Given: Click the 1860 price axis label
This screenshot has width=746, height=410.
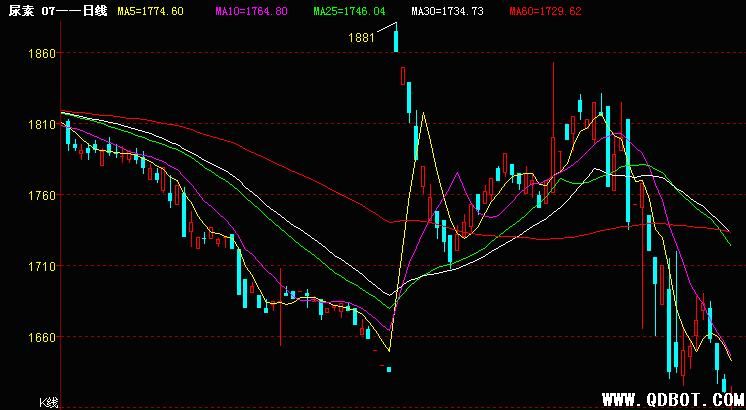Looking at the screenshot, I should coord(40,53).
